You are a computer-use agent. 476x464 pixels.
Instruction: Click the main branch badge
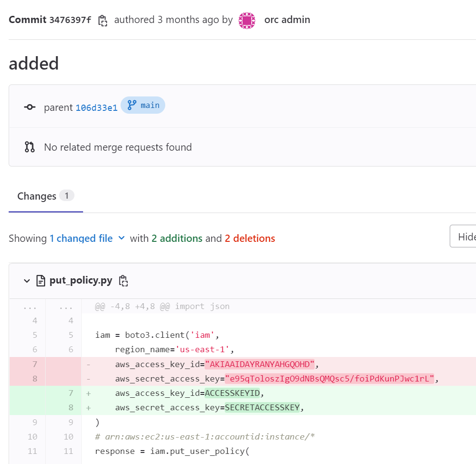pos(143,105)
